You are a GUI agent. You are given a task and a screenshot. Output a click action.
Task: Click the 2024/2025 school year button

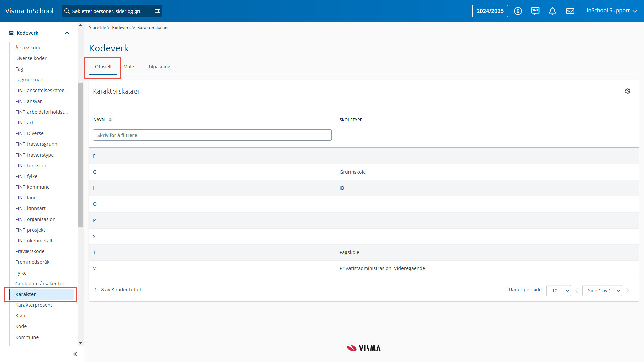point(490,11)
